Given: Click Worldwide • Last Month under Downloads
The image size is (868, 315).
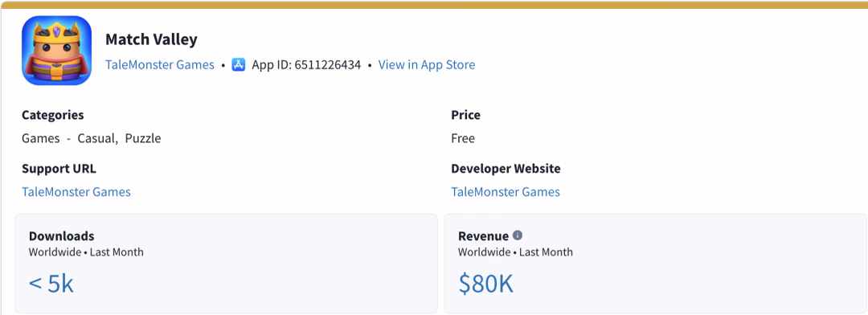Looking at the screenshot, I should pyautogui.click(x=86, y=252).
